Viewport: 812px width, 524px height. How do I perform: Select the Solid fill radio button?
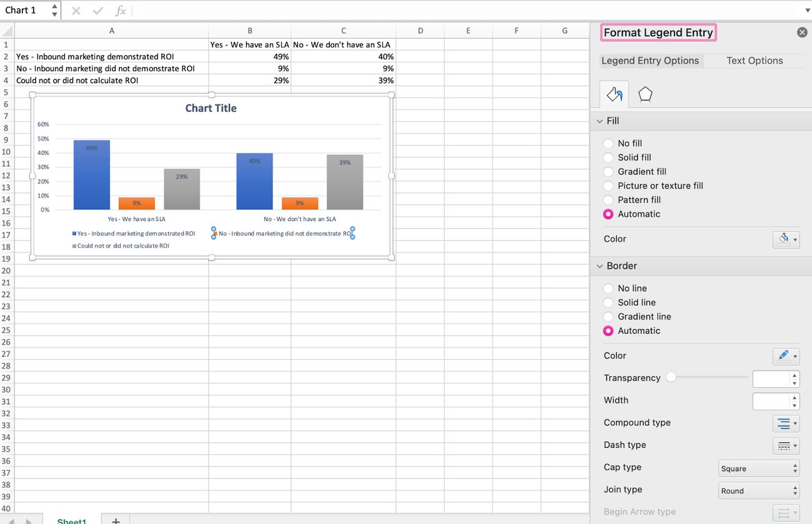(x=608, y=157)
